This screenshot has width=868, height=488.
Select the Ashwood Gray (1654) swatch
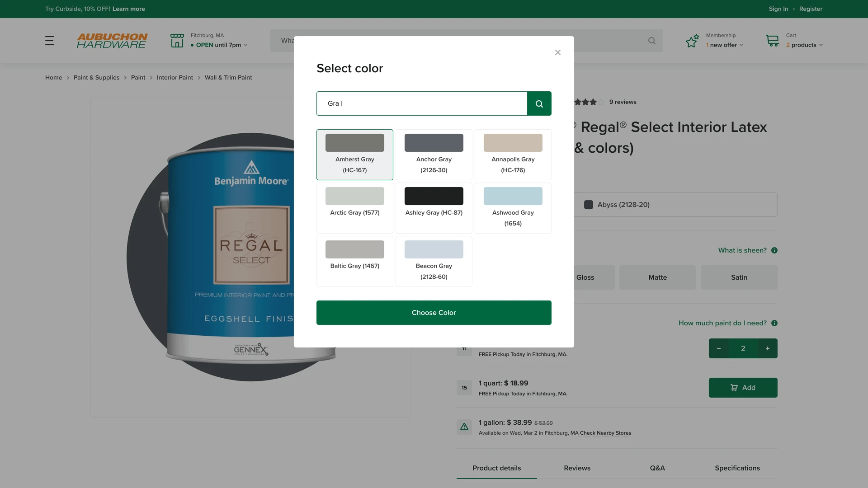point(513,208)
